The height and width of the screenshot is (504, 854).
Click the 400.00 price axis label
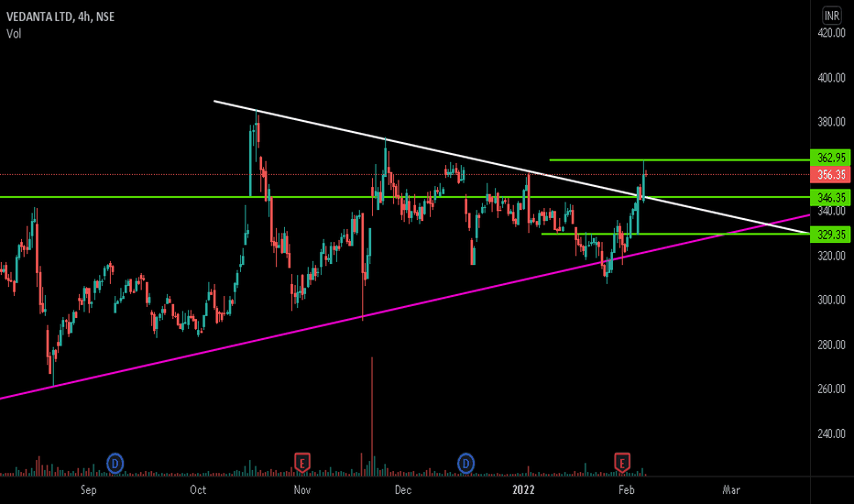pyautogui.click(x=831, y=77)
